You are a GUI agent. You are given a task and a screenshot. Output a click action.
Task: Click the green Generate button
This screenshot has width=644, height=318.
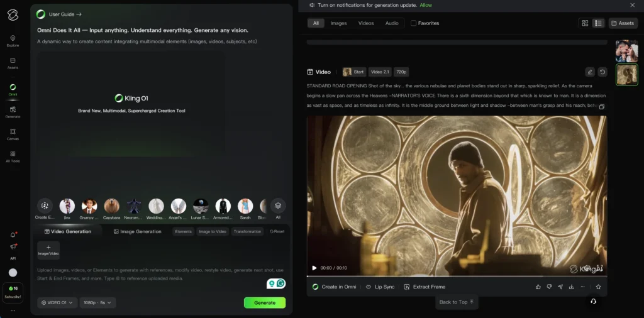265,303
